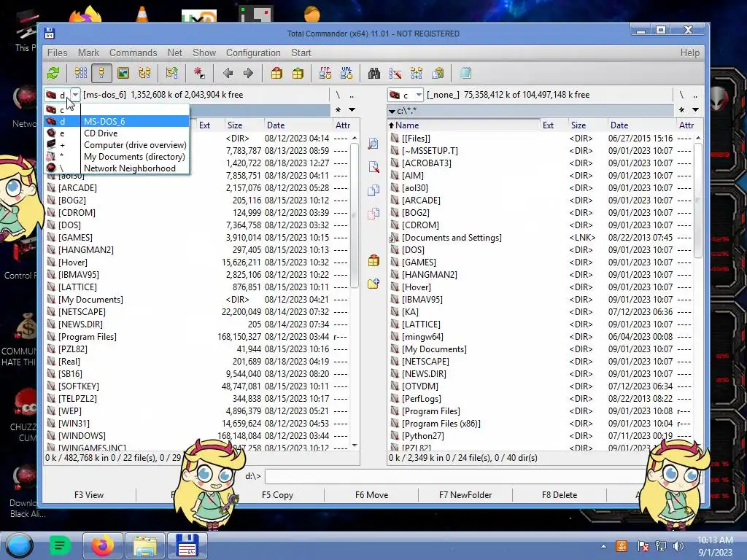Viewport: 747px width, 560px height.
Task: Click the volume icon in the system tray
Action: (678, 546)
